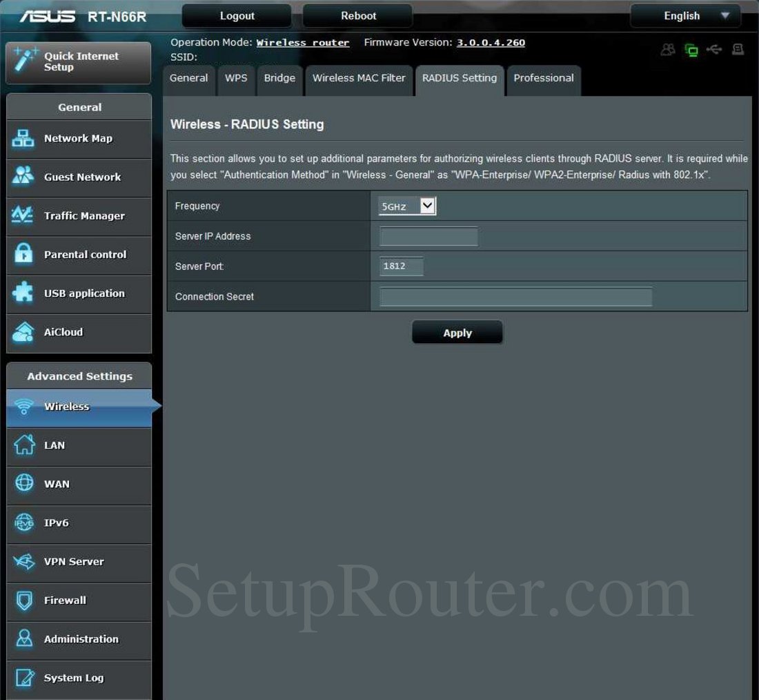This screenshot has height=700, width=759.
Task: Switch to the General wireless tab
Action: 189,79
